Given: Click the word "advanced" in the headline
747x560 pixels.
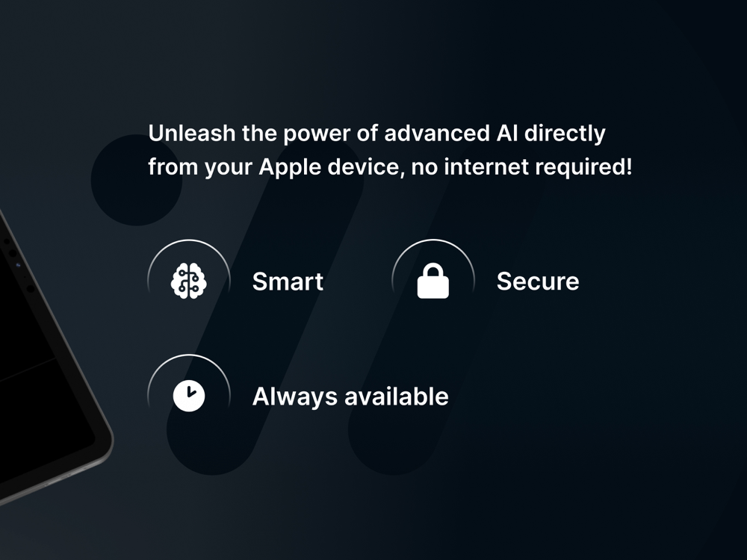Looking at the screenshot, I should point(437,133).
